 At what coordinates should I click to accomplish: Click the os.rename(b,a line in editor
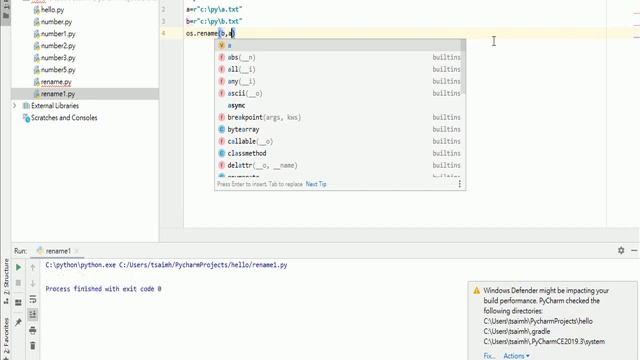(210, 33)
